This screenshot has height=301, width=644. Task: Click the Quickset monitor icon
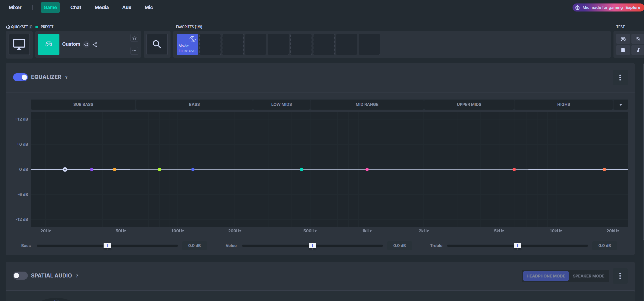tap(19, 44)
